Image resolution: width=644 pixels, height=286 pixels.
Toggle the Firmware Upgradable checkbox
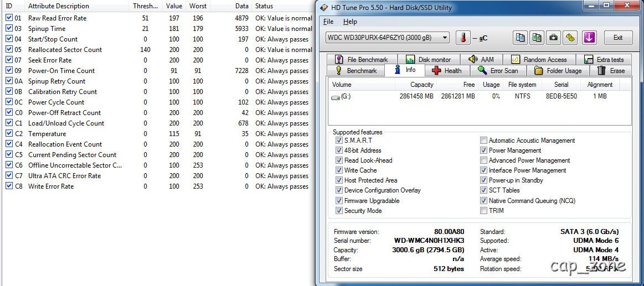pos(339,201)
